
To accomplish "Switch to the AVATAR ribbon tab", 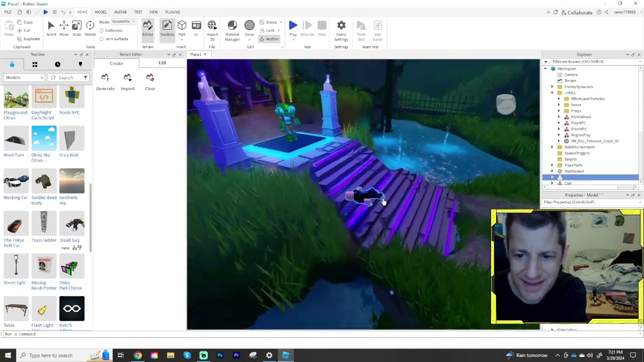I will pos(120,12).
